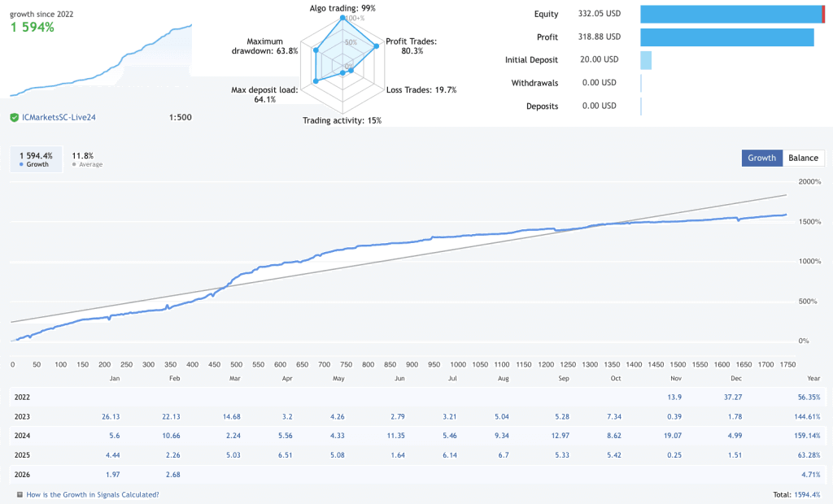Click 2023 March value 14.68
Viewport: 833px width, 504px height.
(232, 417)
